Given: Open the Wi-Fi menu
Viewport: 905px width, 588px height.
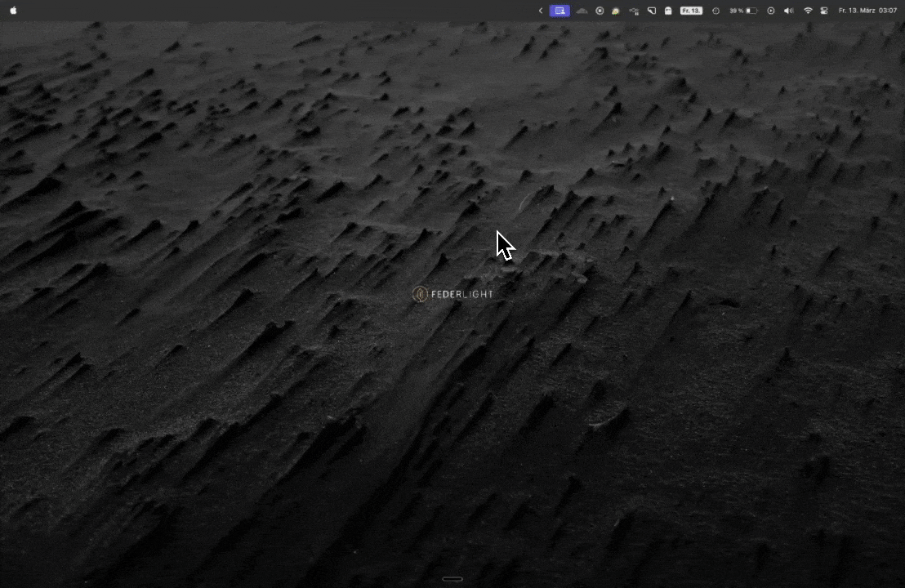Looking at the screenshot, I should point(808,11).
